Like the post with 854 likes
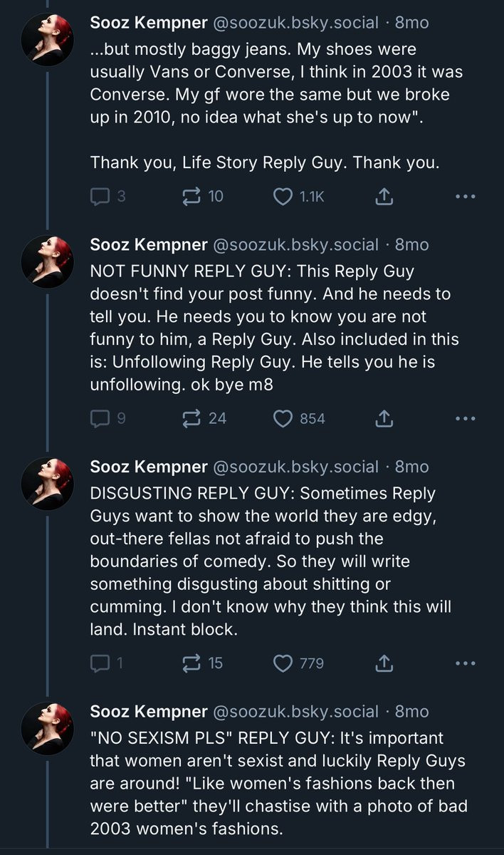This screenshot has width=504, height=855. pos(283,419)
